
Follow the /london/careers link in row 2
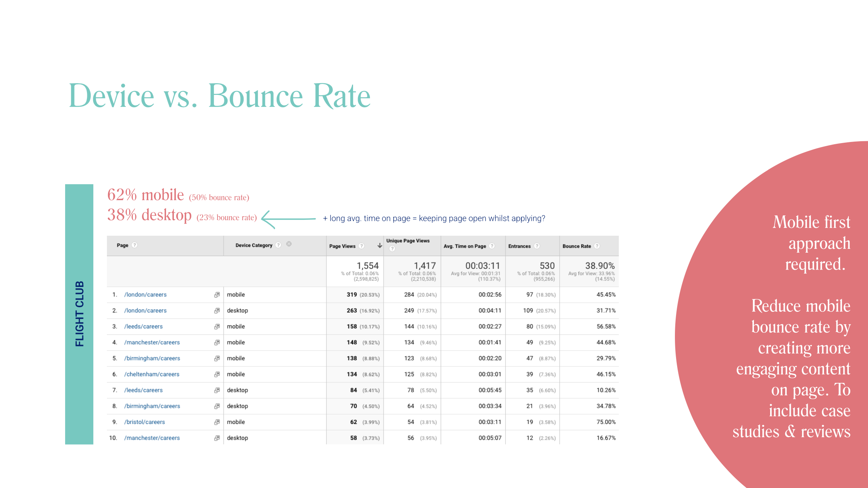tap(145, 311)
